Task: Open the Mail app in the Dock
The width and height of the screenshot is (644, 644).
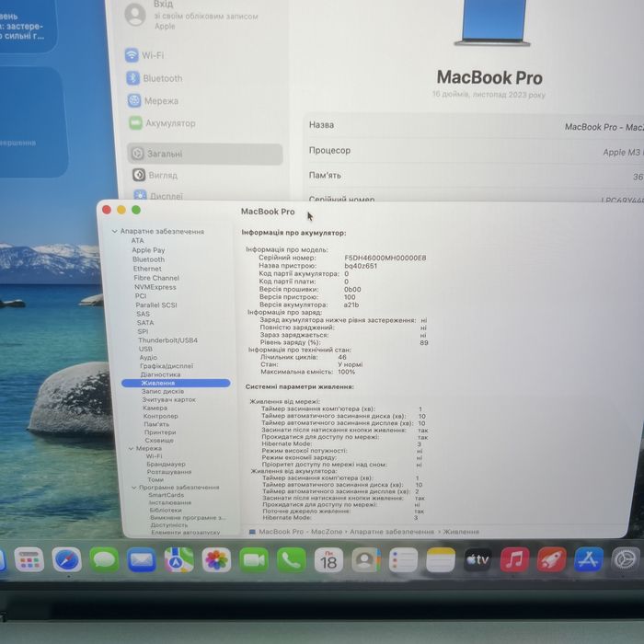Action: (142, 559)
